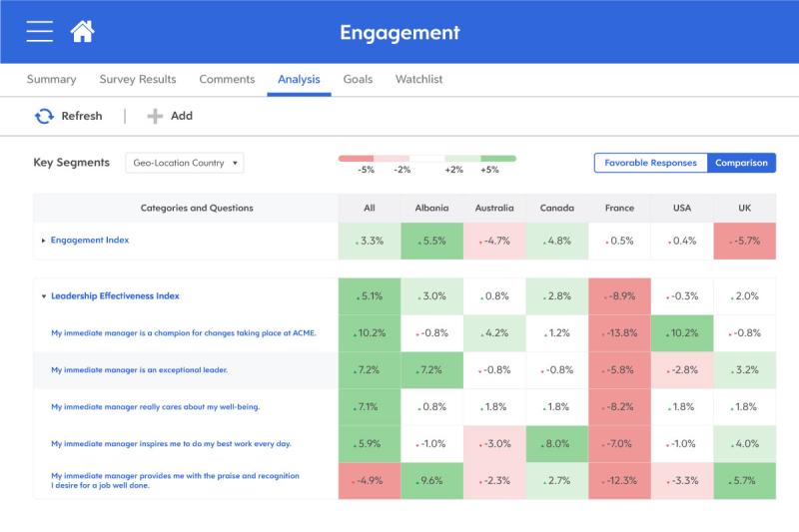Viewport: 799px width, 532px height.
Task: Click the Key Segments label
Action: point(71,163)
